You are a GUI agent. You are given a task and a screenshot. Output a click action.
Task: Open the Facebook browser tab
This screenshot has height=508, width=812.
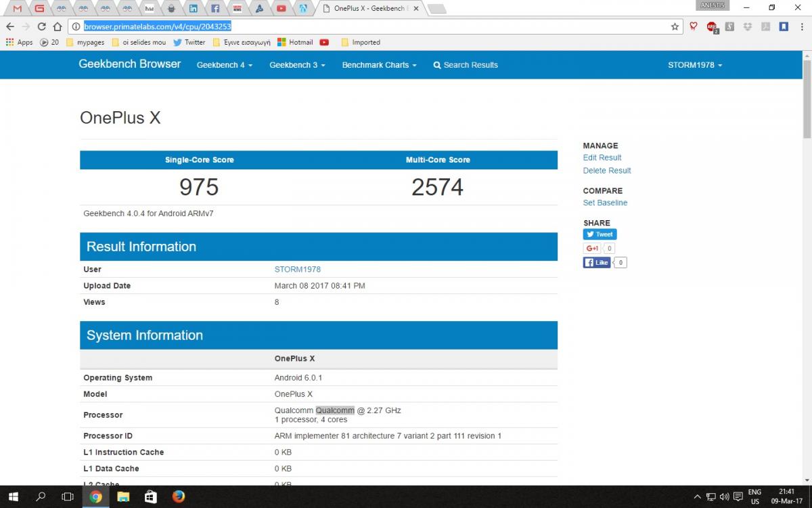[215, 9]
